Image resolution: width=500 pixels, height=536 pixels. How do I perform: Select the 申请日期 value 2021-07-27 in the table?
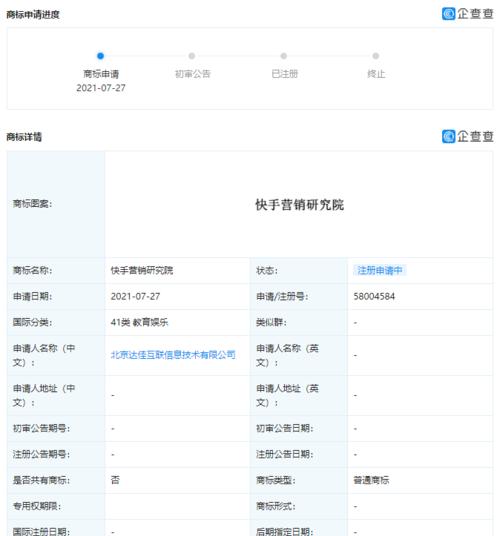point(135,296)
